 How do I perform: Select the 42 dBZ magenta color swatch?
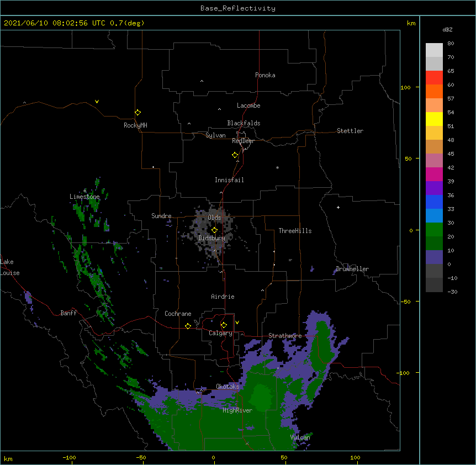[x=434, y=174]
